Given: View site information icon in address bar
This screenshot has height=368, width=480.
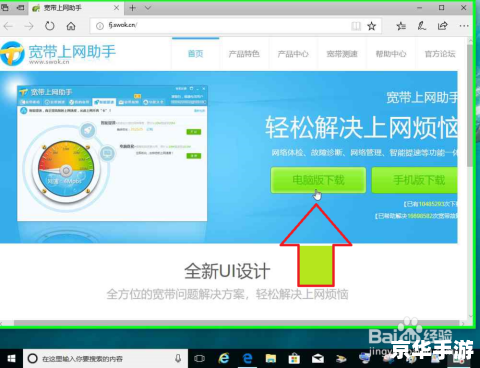Looking at the screenshot, I should click(100, 26).
